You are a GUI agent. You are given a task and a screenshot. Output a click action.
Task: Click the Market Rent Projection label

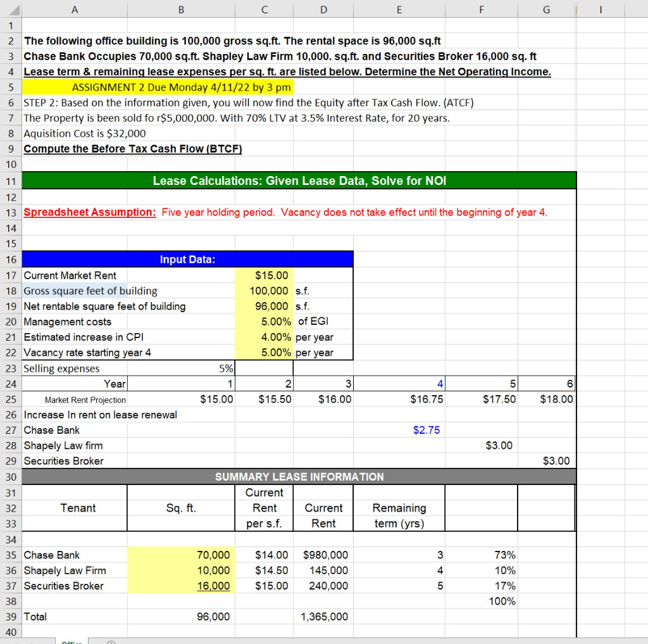tap(85, 400)
